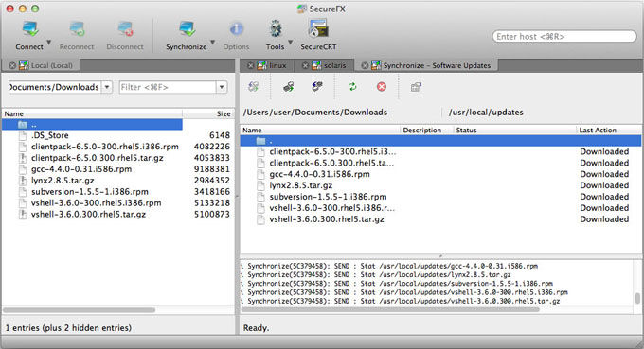Select subversion-1.5.5-1.i386.rpm in synchronize list
644x349 pixels.
[x=440, y=197]
